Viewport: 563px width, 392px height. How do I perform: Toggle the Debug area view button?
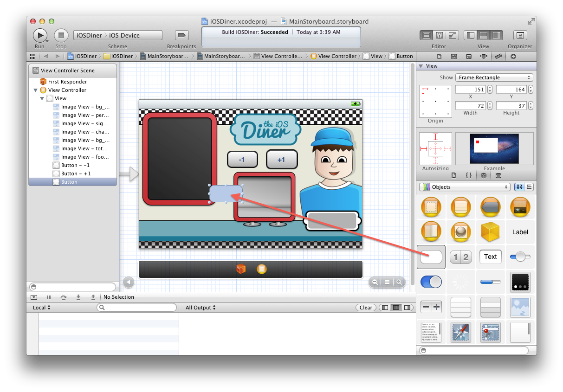(484, 35)
